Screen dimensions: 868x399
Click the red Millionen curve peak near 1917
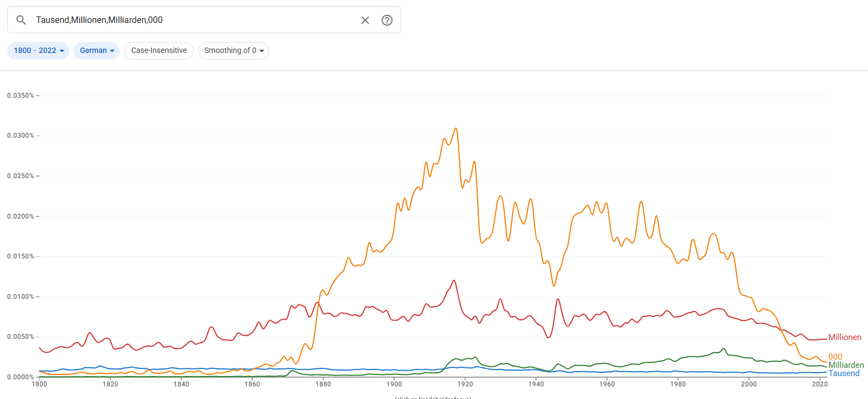click(x=454, y=281)
